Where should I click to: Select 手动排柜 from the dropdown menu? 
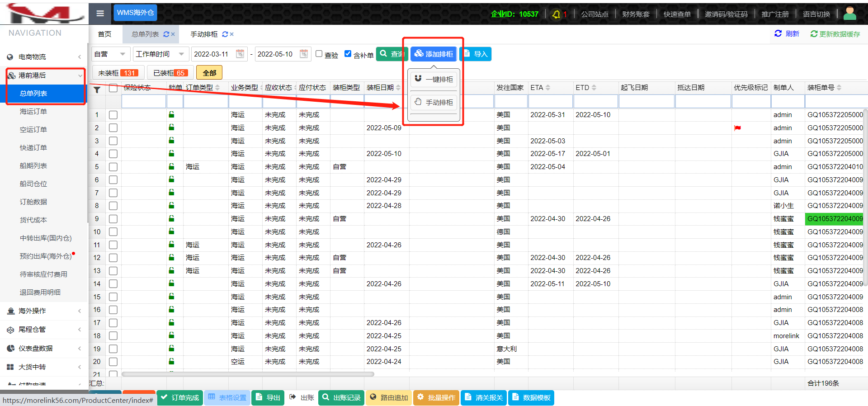[x=434, y=103]
